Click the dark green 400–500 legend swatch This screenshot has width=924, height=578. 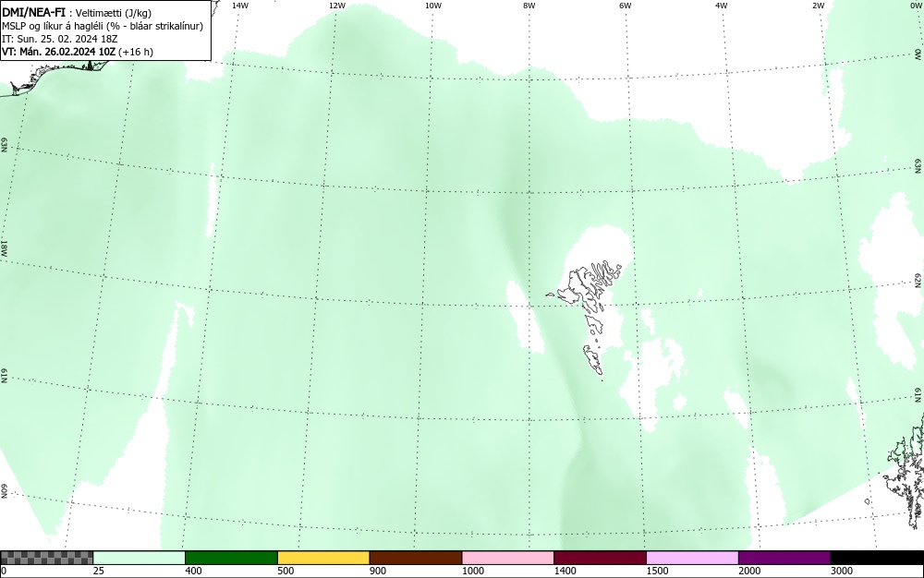pos(231,558)
